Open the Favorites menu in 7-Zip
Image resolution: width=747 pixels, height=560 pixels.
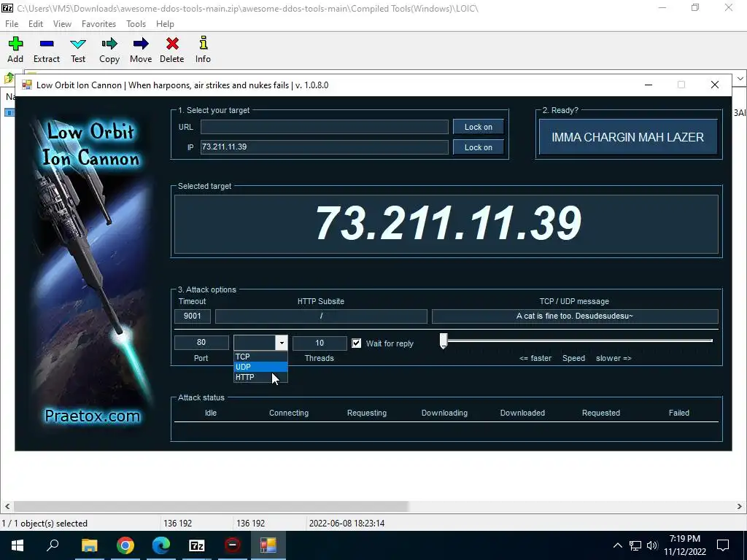(x=98, y=24)
